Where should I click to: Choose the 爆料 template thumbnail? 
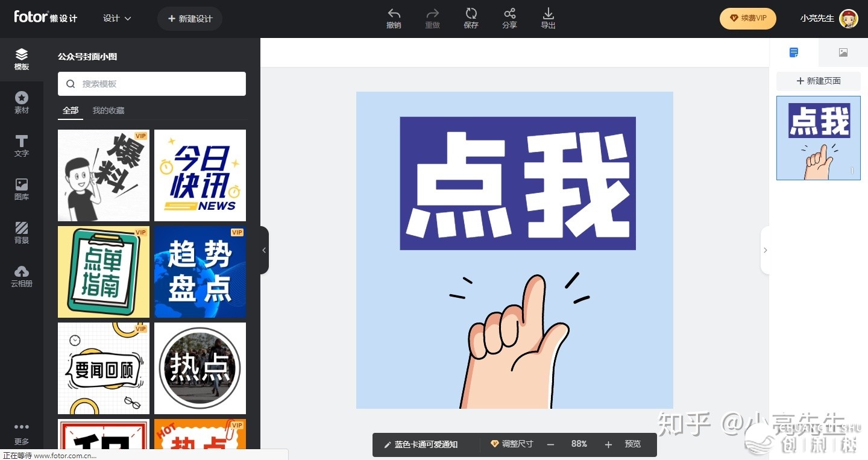104,175
